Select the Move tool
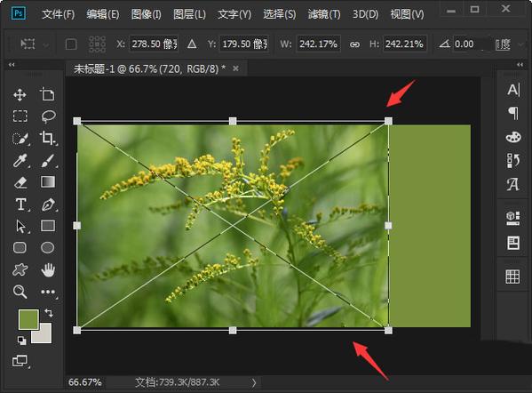This screenshot has height=393, width=532. (20, 95)
